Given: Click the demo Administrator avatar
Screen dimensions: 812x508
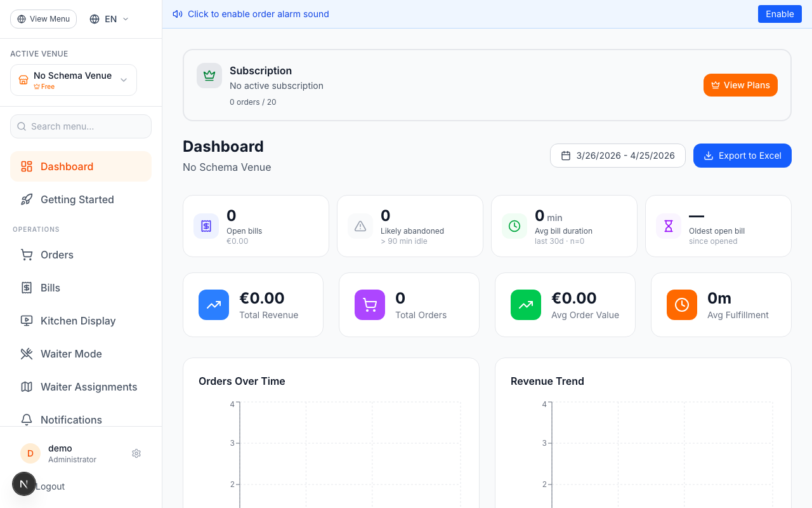Looking at the screenshot, I should click(30, 453).
